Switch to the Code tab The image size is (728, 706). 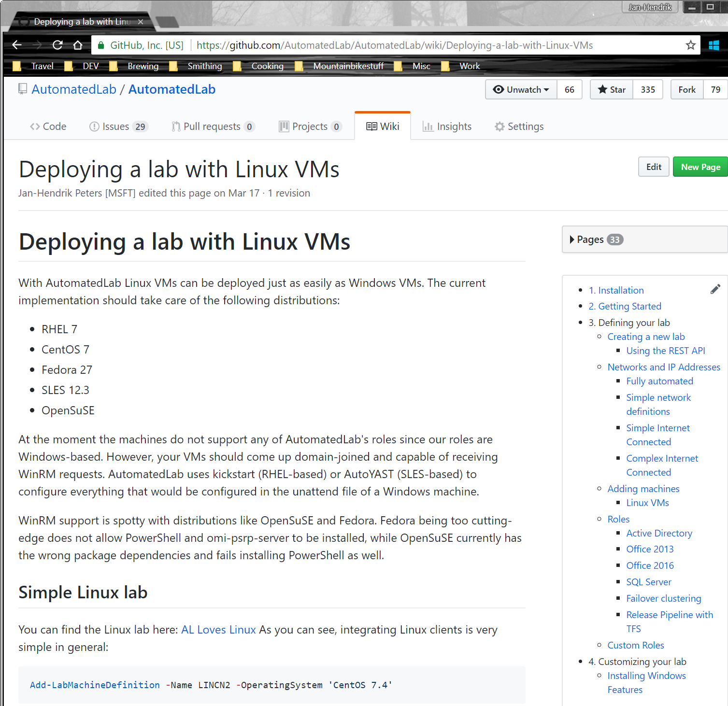pos(48,127)
